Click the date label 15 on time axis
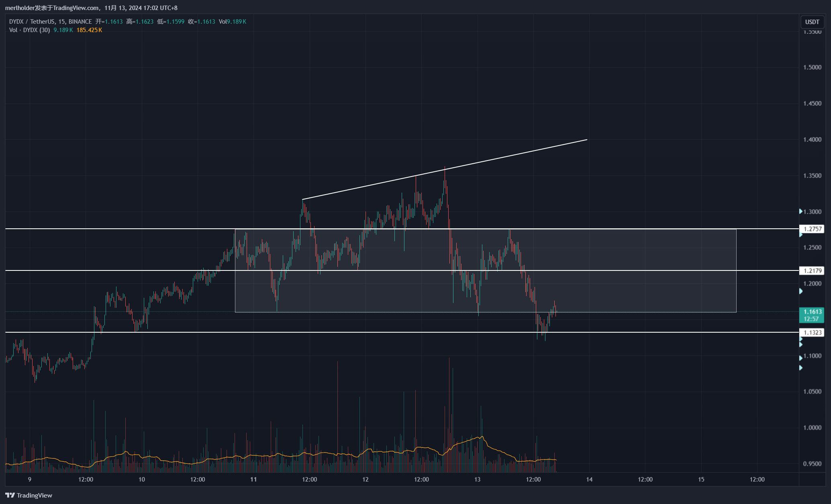 pyautogui.click(x=701, y=479)
